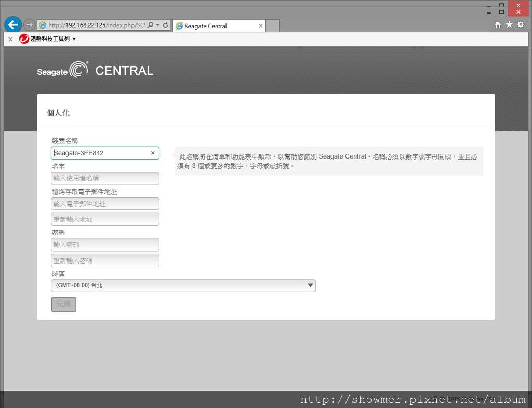Click the 個人化 heading text
532x408 pixels.
[58, 113]
